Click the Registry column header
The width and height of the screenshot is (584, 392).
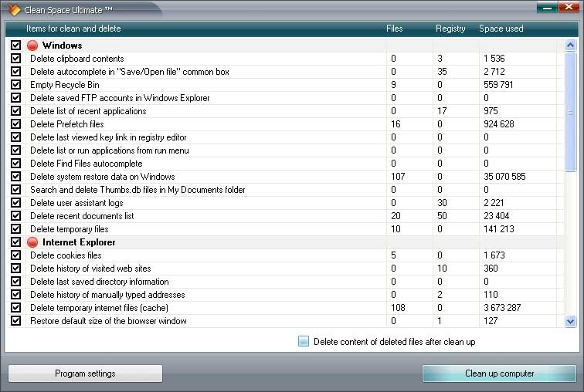pos(450,29)
